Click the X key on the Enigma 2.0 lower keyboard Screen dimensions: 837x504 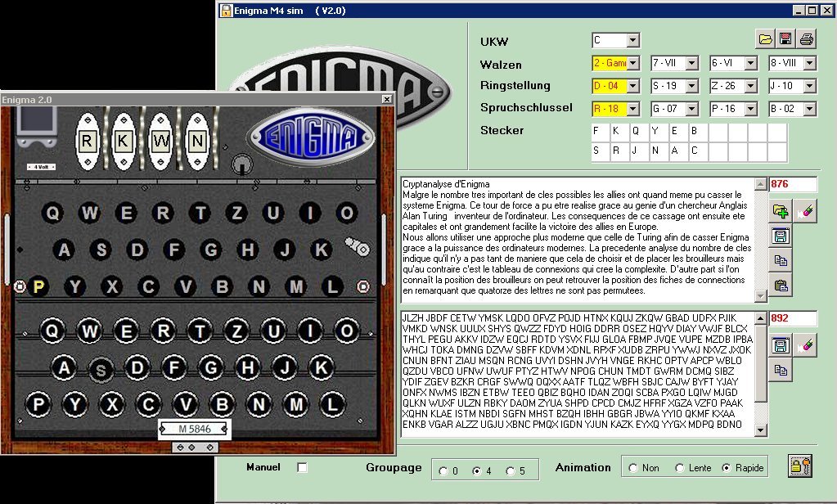point(111,405)
